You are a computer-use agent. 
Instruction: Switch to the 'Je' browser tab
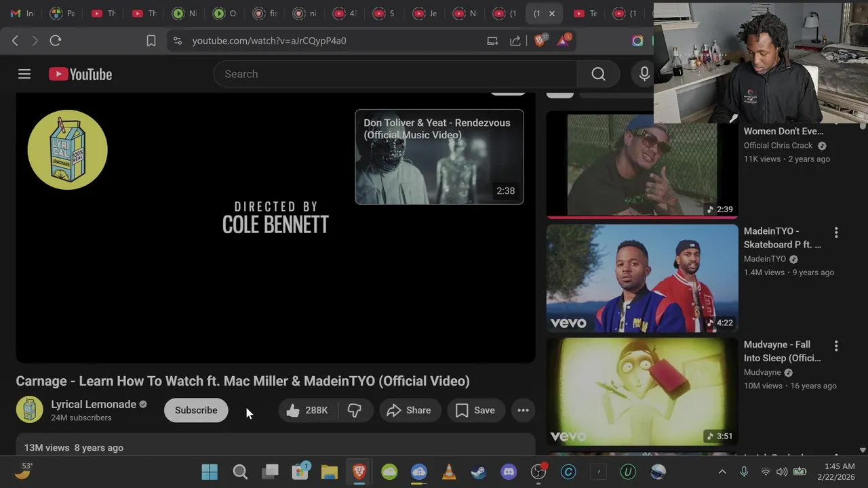click(425, 14)
